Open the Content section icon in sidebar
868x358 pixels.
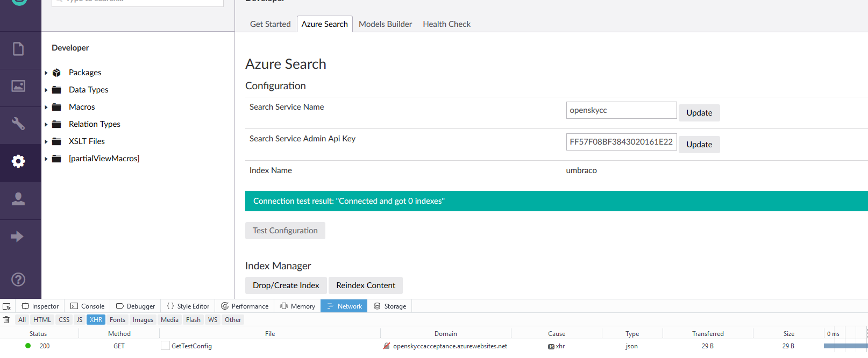(18, 49)
